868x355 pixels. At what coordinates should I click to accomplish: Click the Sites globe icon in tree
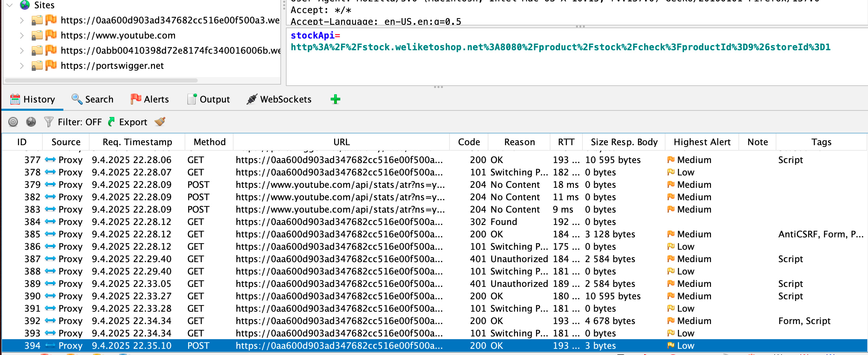pos(25,5)
